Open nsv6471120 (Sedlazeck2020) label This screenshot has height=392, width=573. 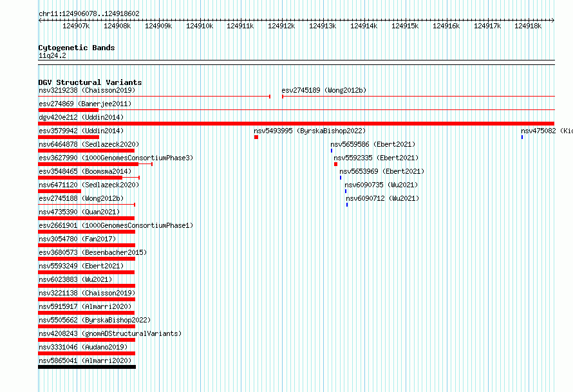tap(89, 185)
